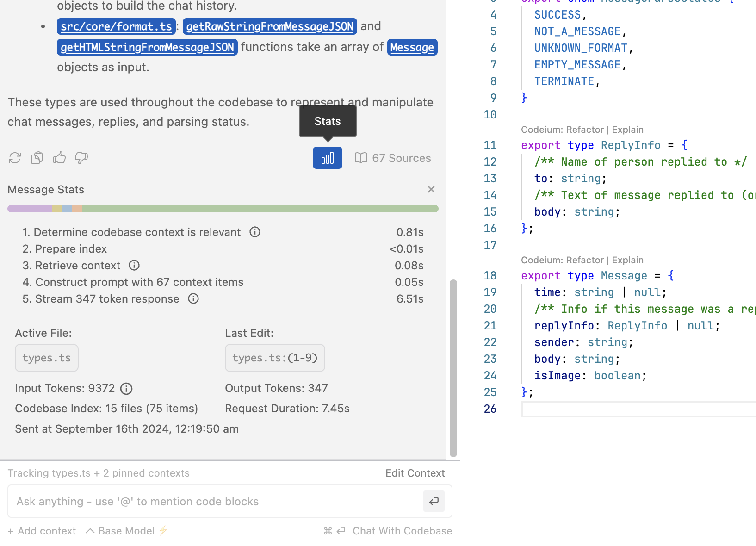Click line number 18 in editor gutter
This screenshot has width=756, height=546.
(490, 276)
